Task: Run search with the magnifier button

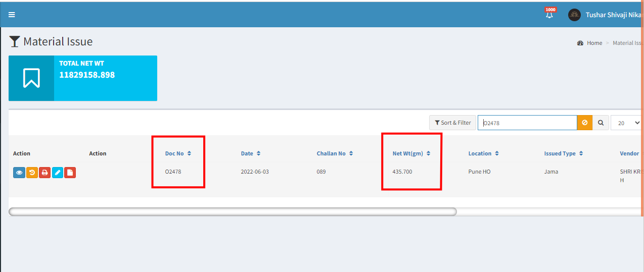Action: (x=601, y=123)
